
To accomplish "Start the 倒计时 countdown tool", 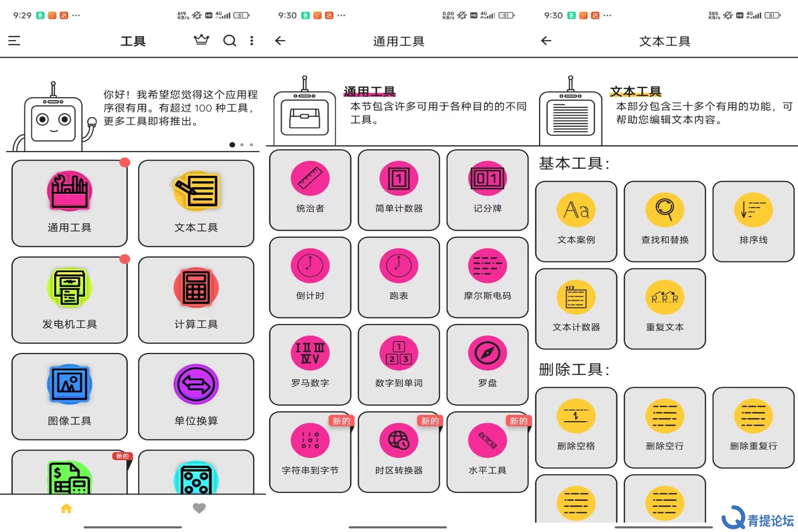I will [x=310, y=277].
